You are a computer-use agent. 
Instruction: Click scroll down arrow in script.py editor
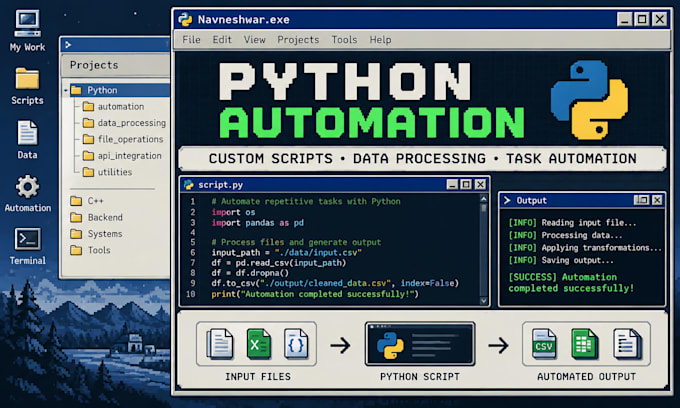click(484, 300)
